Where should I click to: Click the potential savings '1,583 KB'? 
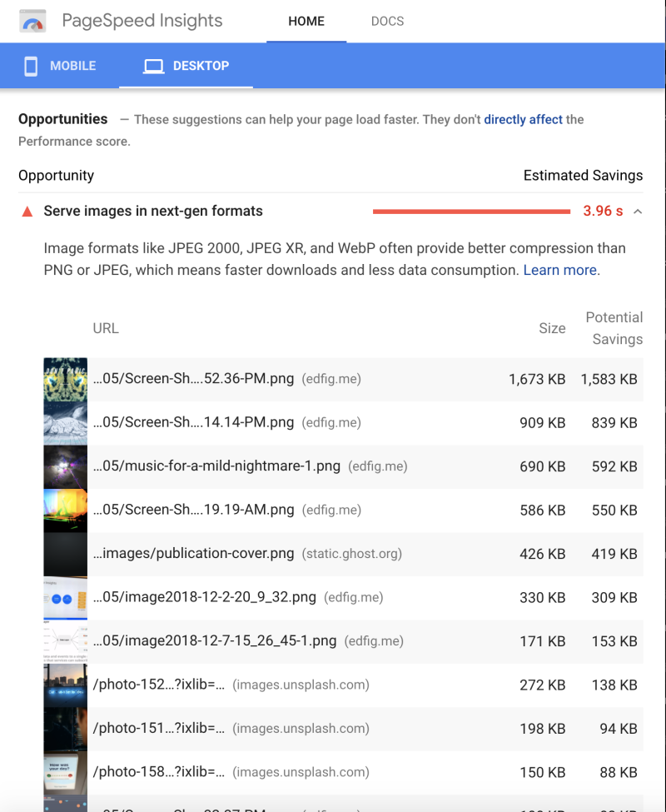coord(609,380)
